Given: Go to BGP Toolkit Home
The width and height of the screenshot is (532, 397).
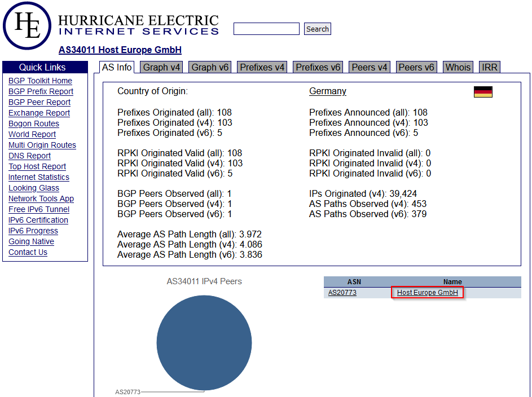Looking at the screenshot, I should point(41,81).
